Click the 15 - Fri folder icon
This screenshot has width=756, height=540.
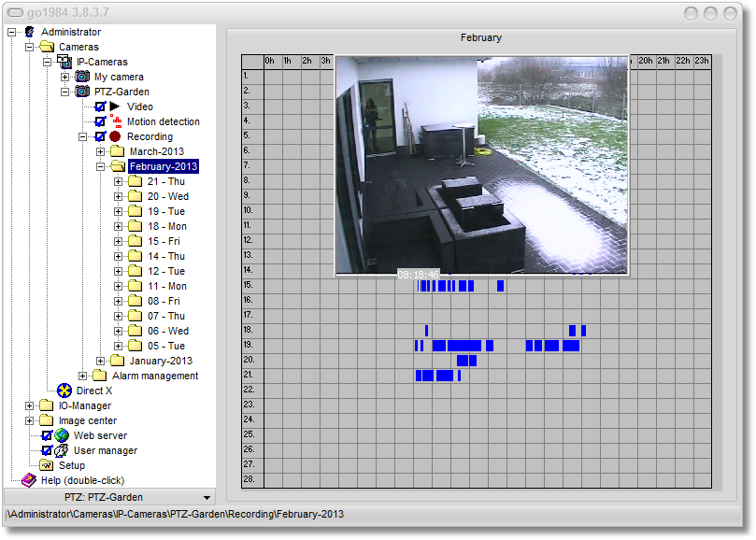click(x=136, y=241)
